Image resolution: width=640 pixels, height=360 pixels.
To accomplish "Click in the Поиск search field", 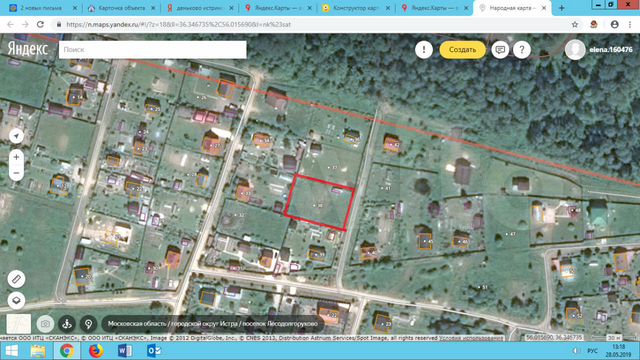I will [153, 50].
